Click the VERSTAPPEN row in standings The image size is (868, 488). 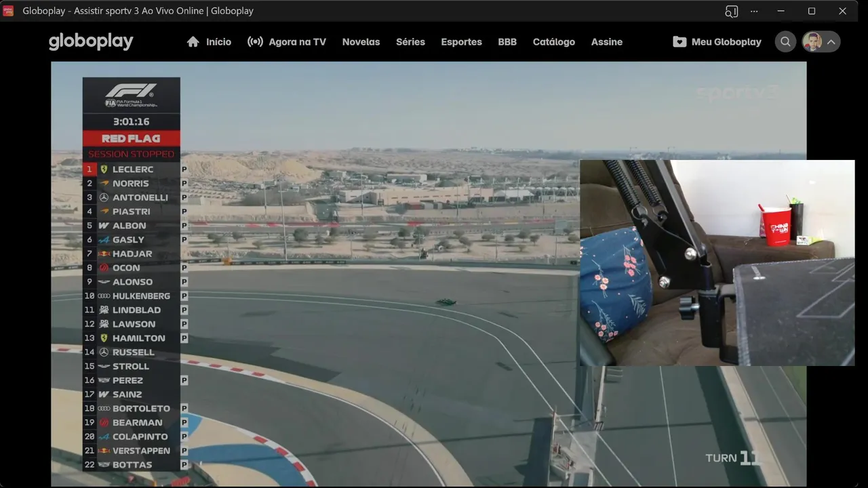click(x=132, y=451)
